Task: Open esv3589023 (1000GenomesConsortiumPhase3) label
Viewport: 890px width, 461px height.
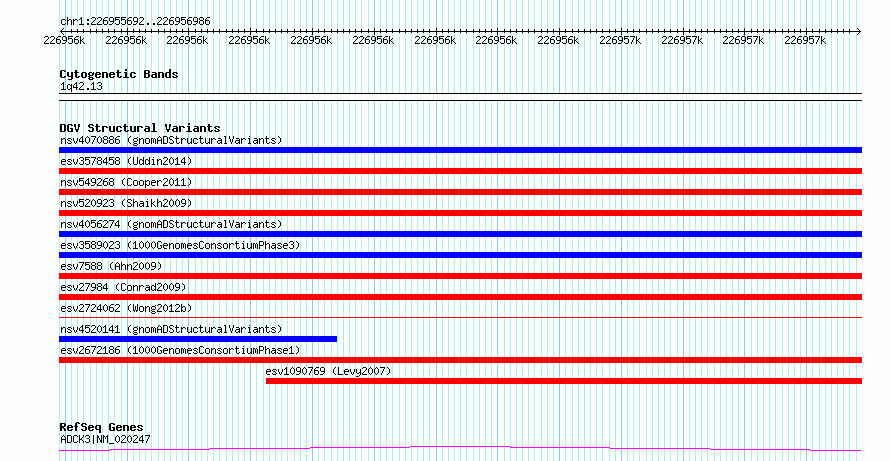Action: click(x=180, y=245)
